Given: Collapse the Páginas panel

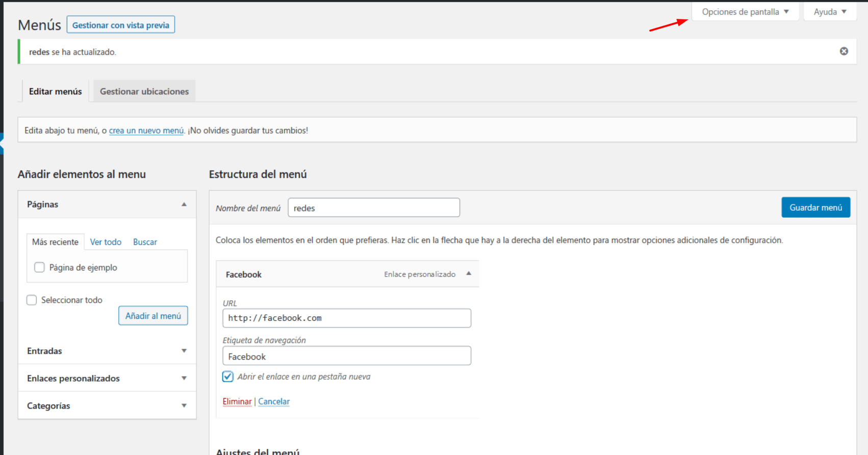Looking at the screenshot, I should coord(184,205).
